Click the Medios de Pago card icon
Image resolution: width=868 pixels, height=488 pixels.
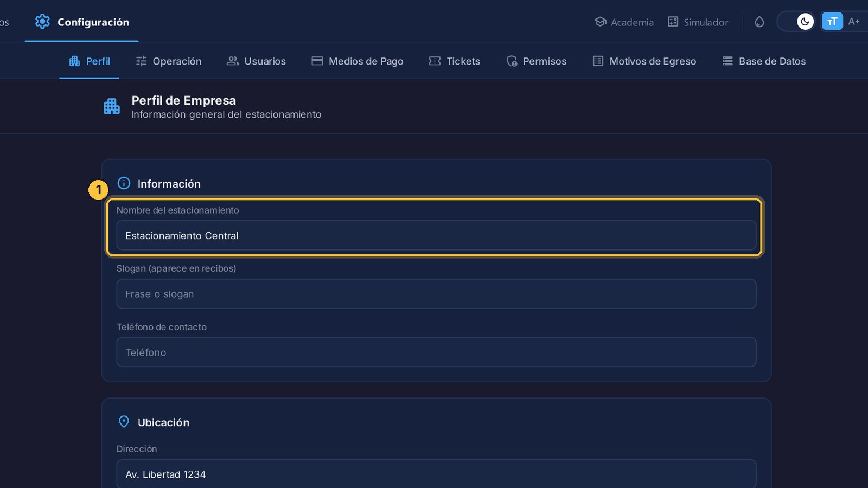pos(317,61)
